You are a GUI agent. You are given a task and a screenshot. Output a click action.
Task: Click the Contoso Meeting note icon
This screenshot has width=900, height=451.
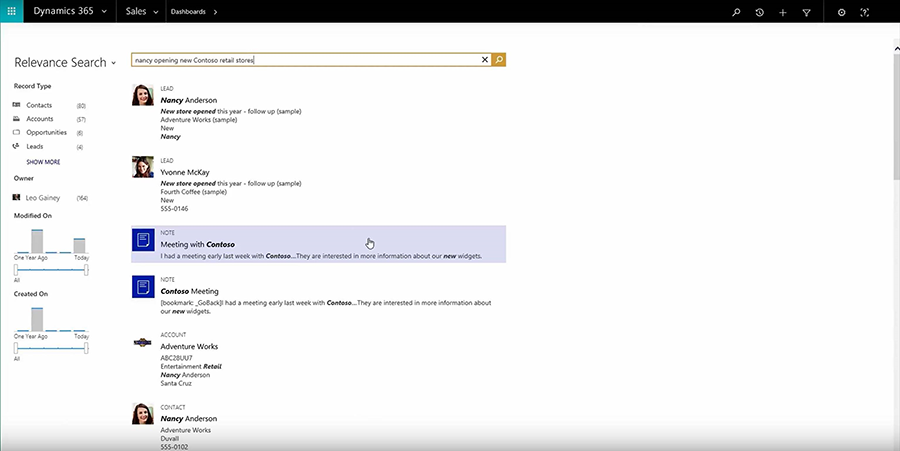pyautogui.click(x=143, y=286)
